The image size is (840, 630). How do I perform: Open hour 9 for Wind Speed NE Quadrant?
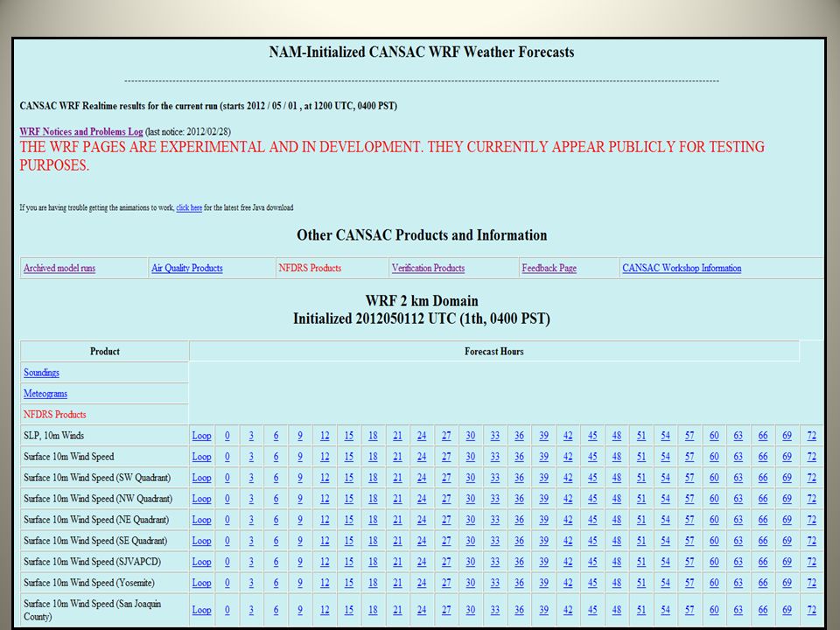click(x=300, y=520)
